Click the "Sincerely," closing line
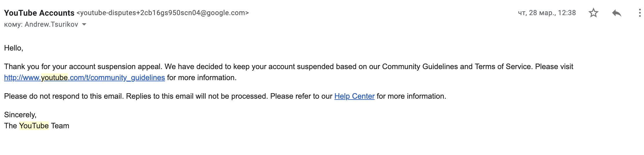 click(20, 115)
